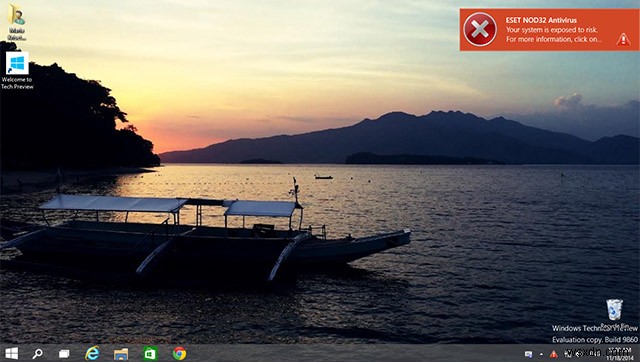
Task: Open notifications icon in system tray
Action: 529,354
